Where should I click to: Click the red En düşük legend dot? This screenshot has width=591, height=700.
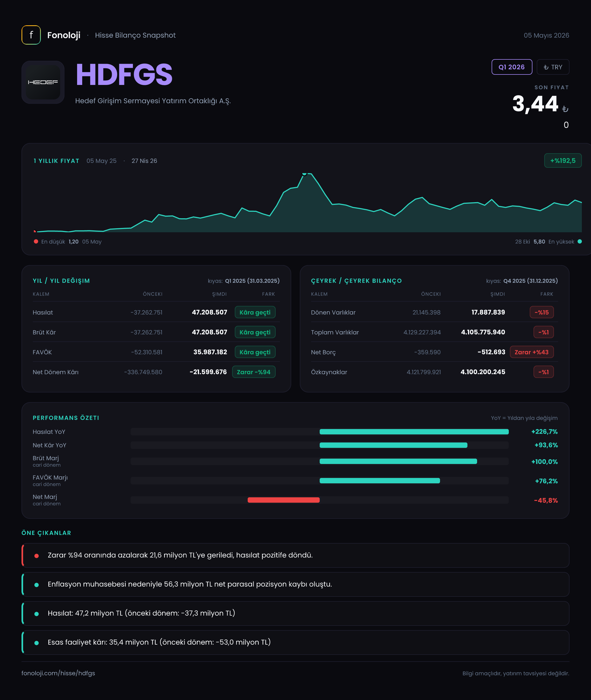click(36, 241)
